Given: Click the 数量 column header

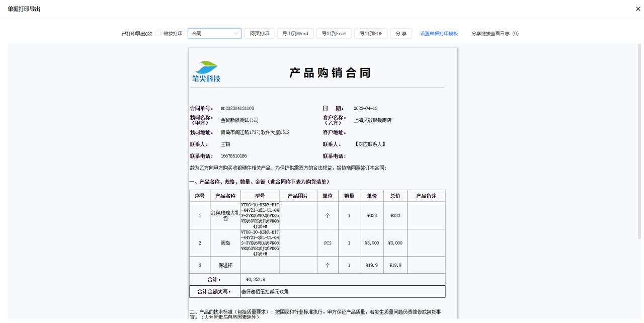Looking at the screenshot, I should pyautogui.click(x=349, y=196).
